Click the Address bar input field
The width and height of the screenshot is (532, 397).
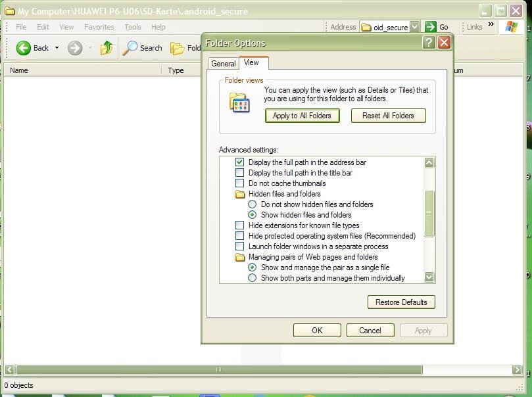click(x=389, y=27)
